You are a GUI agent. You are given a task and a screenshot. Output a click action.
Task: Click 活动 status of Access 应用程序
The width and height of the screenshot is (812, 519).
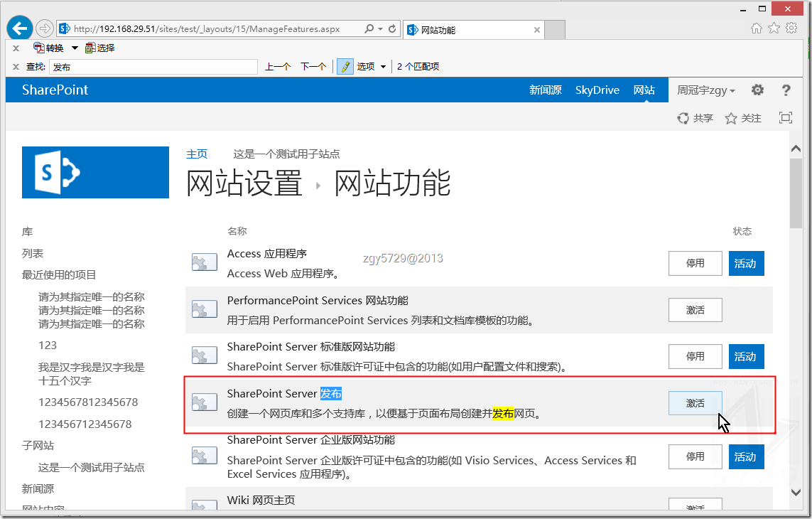pyautogui.click(x=746, y=263)
